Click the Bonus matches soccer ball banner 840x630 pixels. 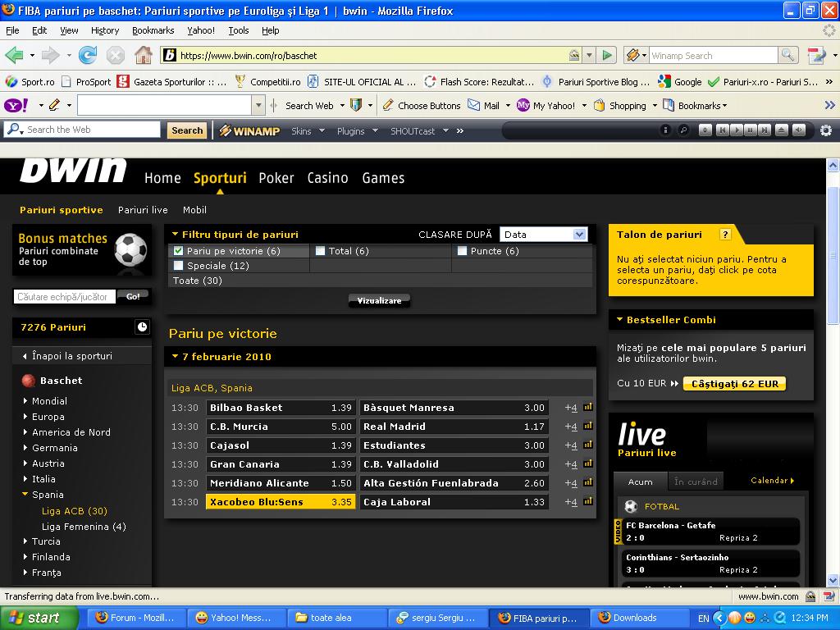coord(81,249)
